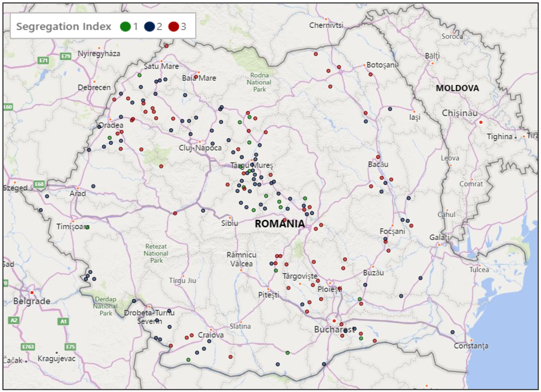Click the 'Cahul' city label
The height and width of the screenshot is (392, 541).
[x=446, y=214]
